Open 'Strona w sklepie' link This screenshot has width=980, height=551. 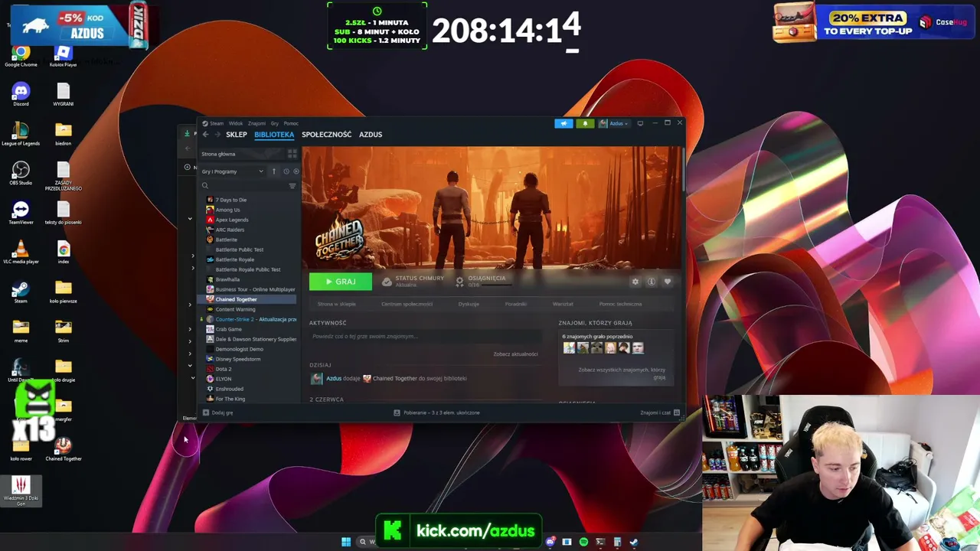click(x=337, y=304)
